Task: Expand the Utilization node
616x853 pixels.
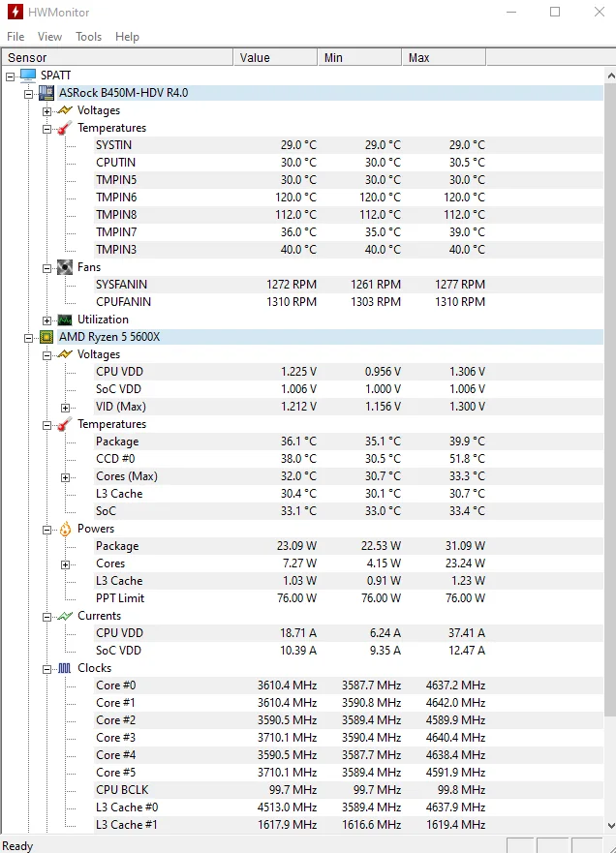Action: click(46, 320)
